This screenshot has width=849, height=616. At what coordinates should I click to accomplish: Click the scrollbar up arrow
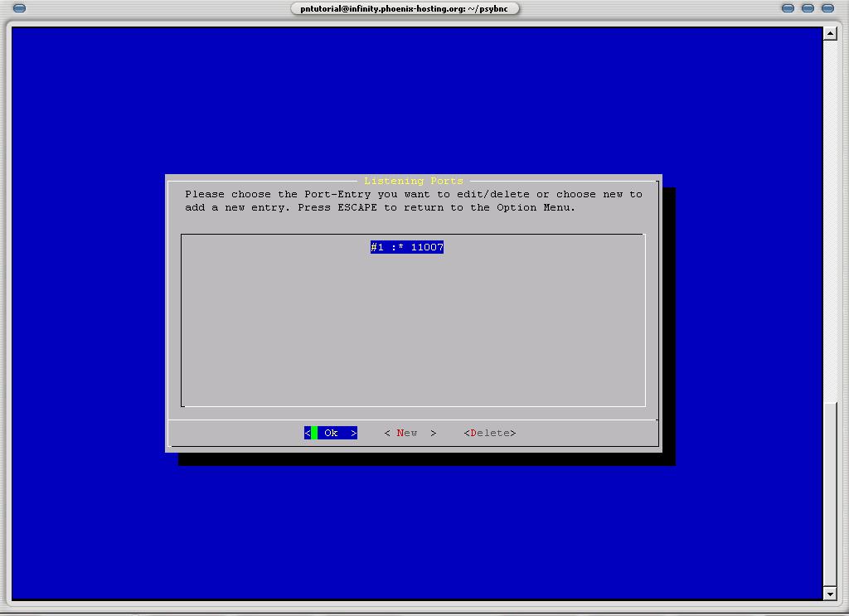pyautogui.click(x=830, y=33)
